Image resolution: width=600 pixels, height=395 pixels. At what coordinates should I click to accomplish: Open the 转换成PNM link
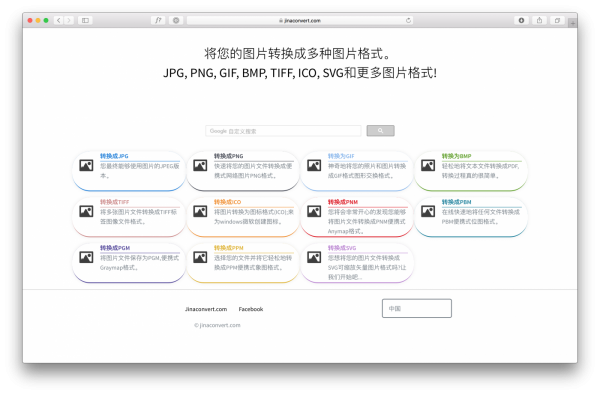tap(342, 202)
